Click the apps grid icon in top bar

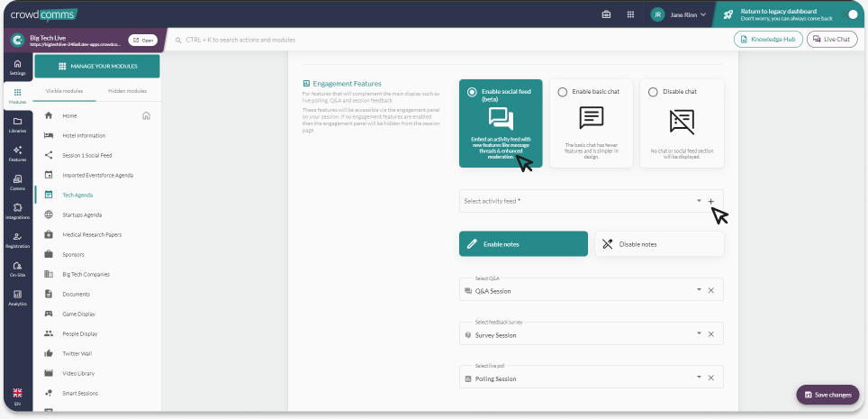pos(630,14)
